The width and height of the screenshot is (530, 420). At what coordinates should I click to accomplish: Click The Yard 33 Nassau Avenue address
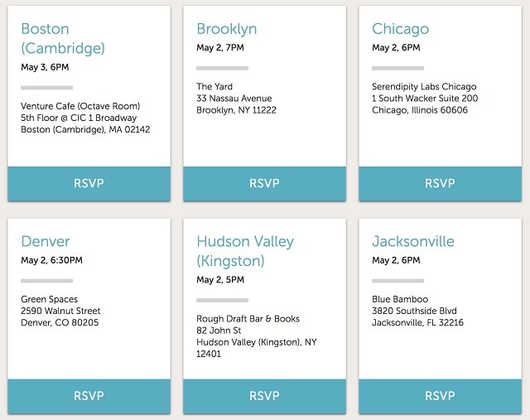(x=236, y=98)
